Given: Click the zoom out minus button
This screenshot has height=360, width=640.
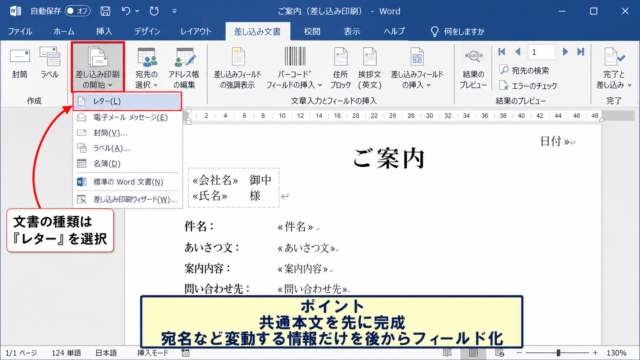Looking at the screenshot, I should click(519, 353).
